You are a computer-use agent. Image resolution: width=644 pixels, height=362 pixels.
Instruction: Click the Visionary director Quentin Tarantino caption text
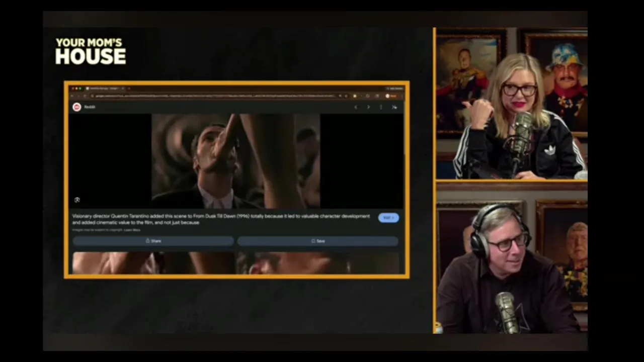pyautogui.click(x=221, y=219)
